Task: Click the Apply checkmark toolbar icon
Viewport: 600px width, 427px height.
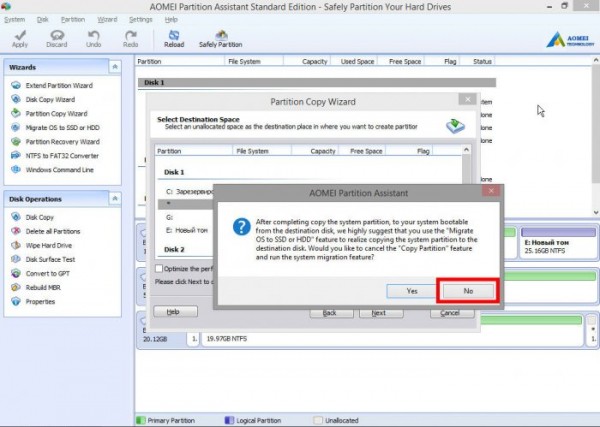Action: click(20, 35)
